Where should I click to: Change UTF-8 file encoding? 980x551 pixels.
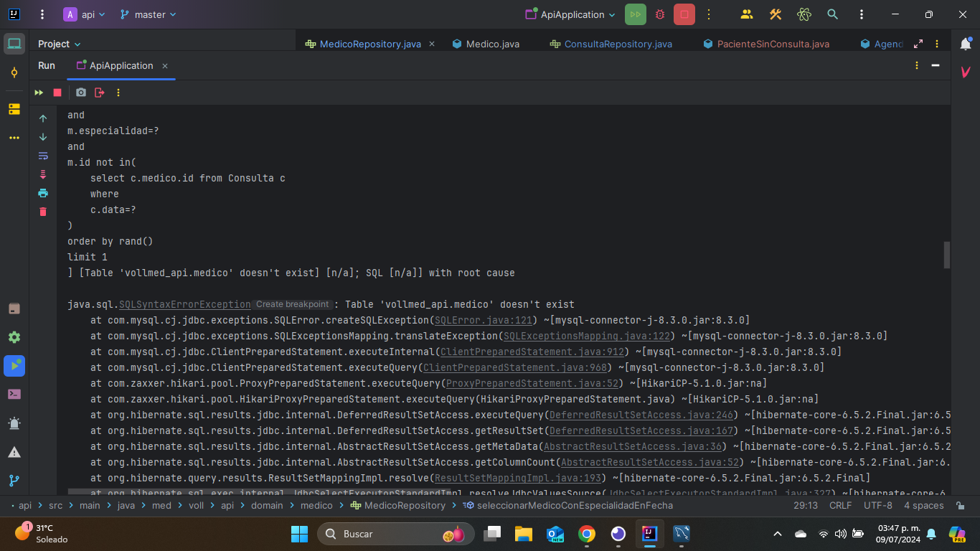point(878,505)
